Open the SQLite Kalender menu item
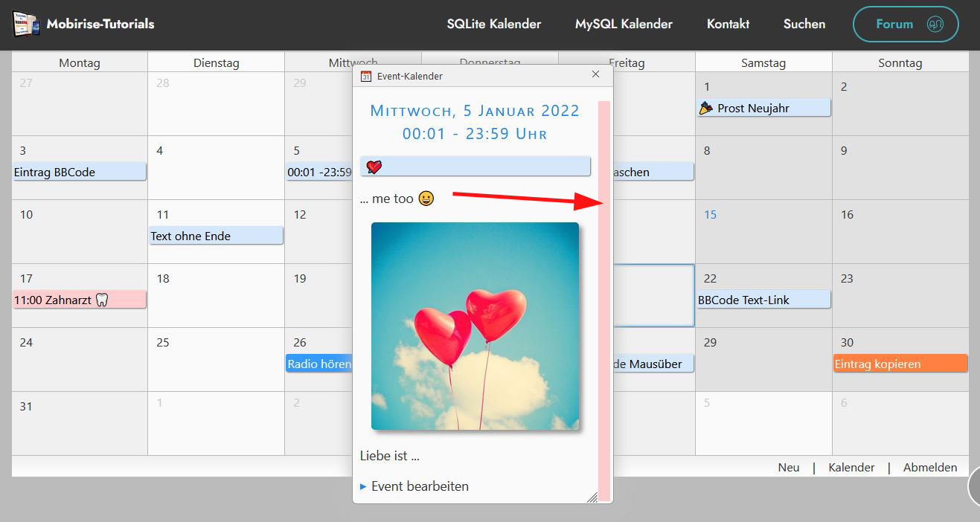The height and width of the screenshot is (522, 980). point(493,24)
